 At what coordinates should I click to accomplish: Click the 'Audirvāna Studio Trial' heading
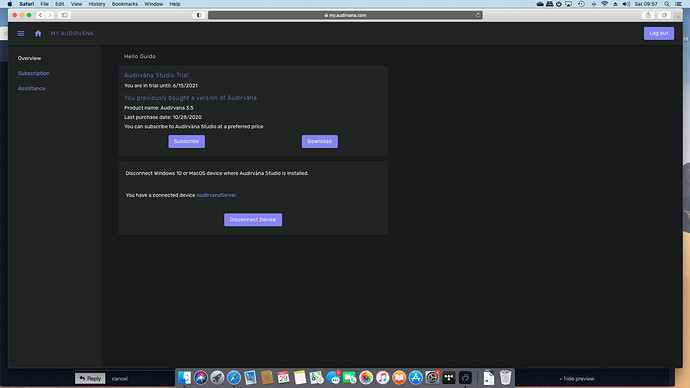[156, 75]
